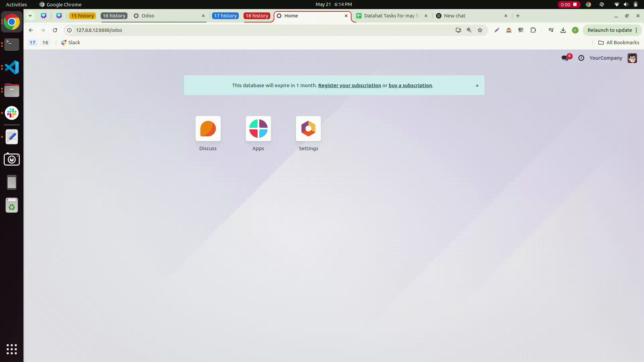Viewport: 644px width, 362px height.
Task: Open the 17 bookmark
Action: pos(33,43)
